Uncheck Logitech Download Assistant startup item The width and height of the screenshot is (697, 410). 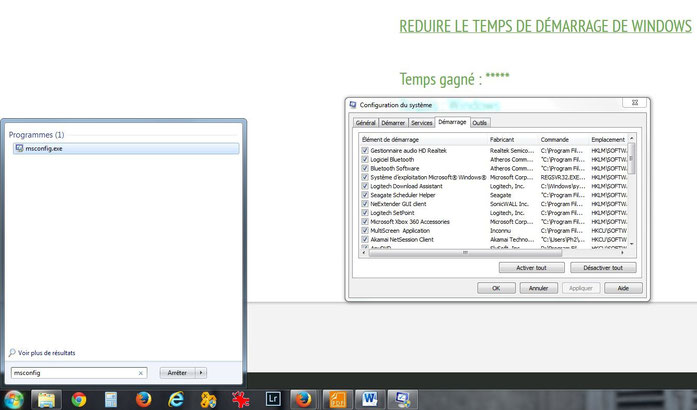coord(365,186)
